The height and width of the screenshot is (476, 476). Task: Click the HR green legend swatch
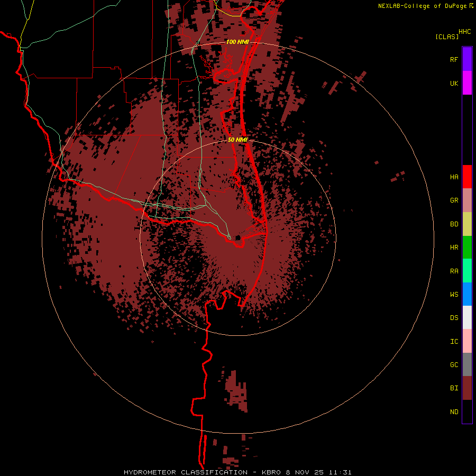467,248
